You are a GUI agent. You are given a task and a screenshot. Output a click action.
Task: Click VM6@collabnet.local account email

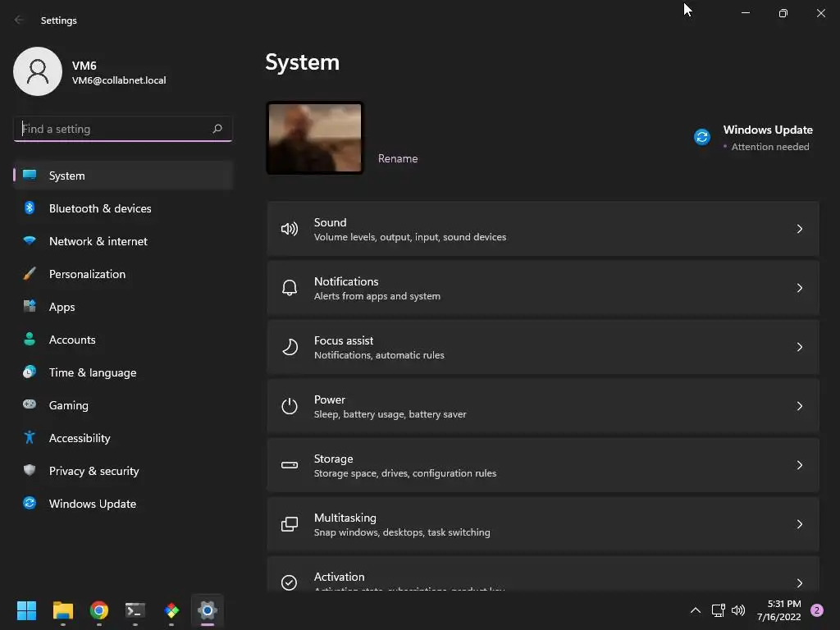[119, 80]
